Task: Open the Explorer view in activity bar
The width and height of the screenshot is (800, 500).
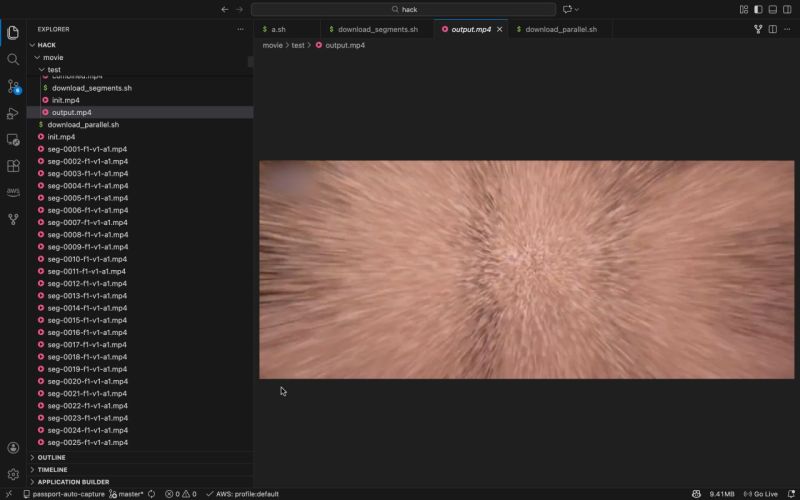Action: tap(13, 33)
